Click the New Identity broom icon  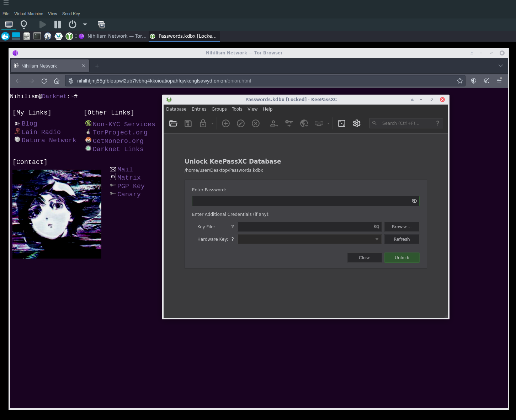pyautogui.click(x=486, y=81)
